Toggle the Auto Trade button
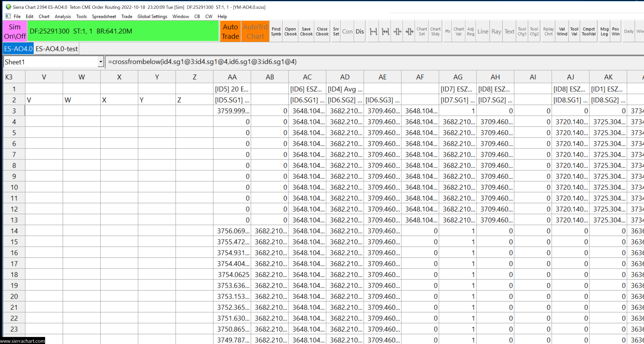Screen dimensions: 644x344 230,31
